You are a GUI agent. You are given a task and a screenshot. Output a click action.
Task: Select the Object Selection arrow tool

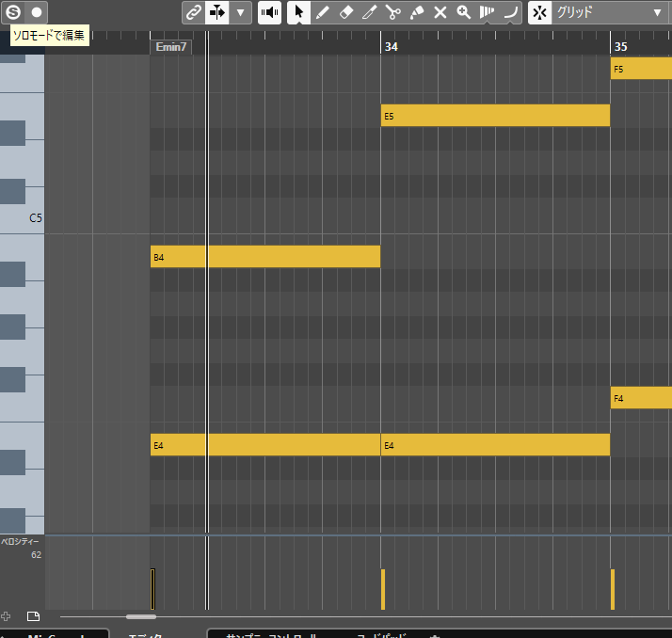[298, 12]
